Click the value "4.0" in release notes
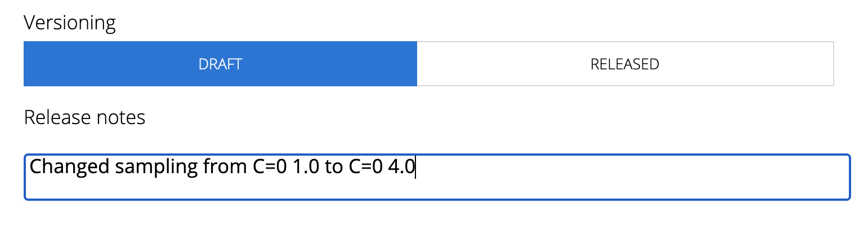Screen dimensions: 868x229 pyautogui.click(x=401, y=167)
